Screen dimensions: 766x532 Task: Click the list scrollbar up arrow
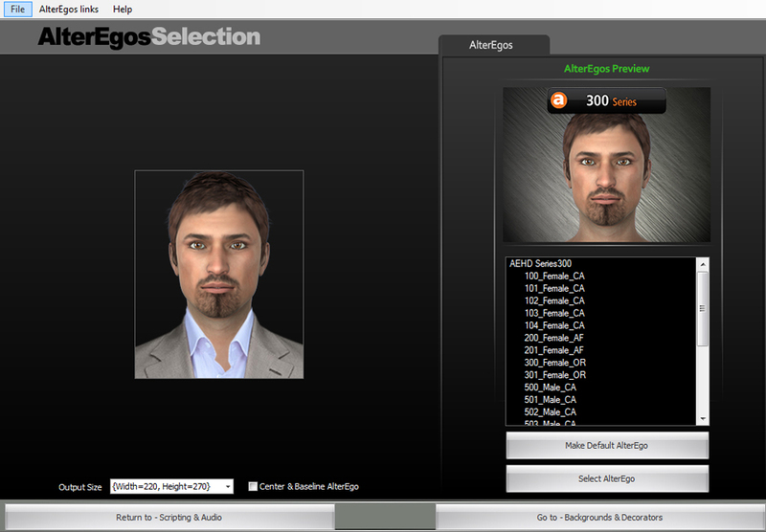703,264
